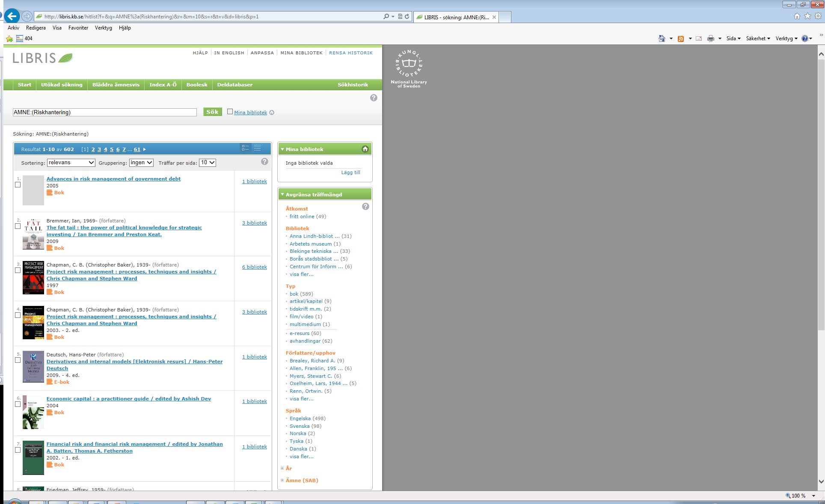Click the read mail icon in command bar

point(699,39)
